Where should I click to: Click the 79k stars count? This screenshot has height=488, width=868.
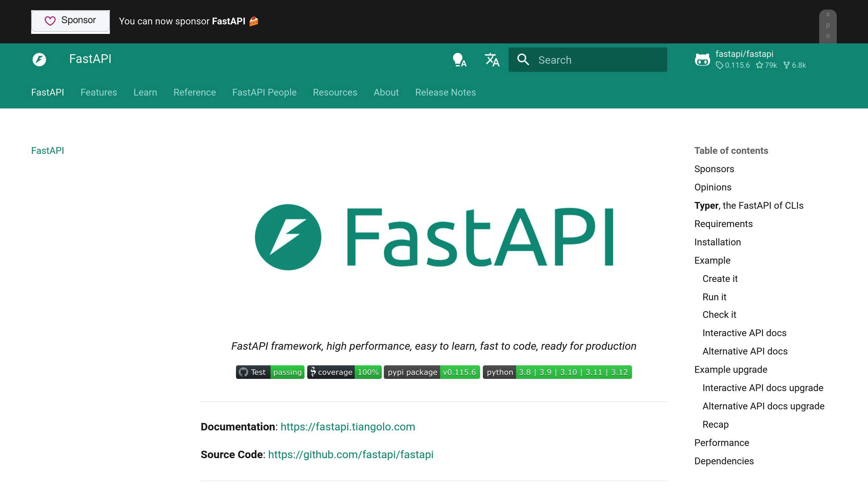point(766,65)
